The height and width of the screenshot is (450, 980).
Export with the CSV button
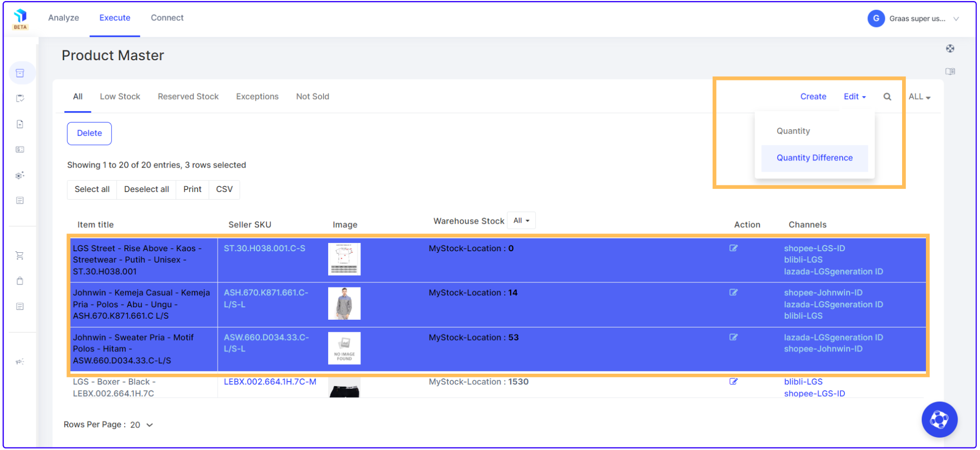click(224, 189)
